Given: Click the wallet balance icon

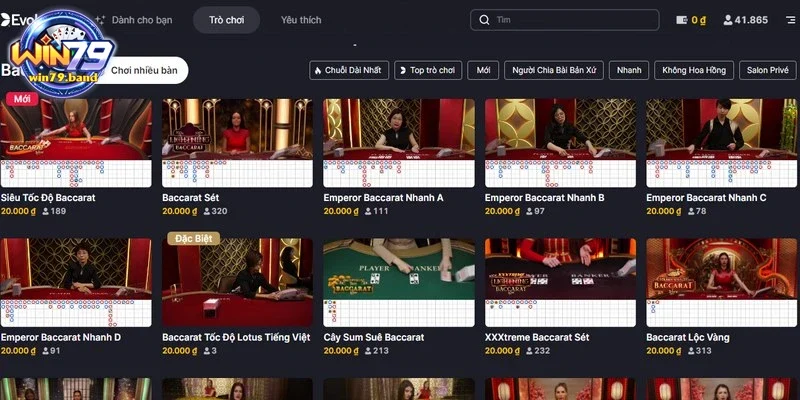Looking at the screenshot, I should tap(682, 20).
